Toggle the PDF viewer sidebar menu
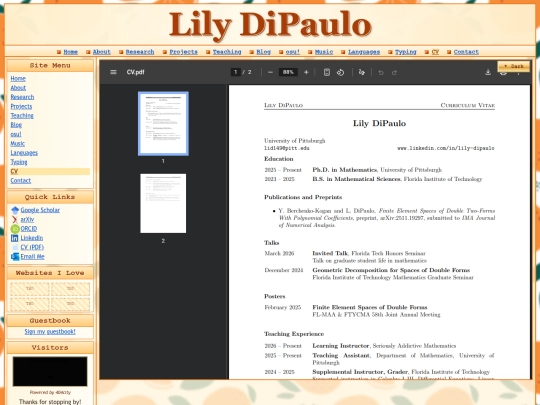 click(113, 72)
